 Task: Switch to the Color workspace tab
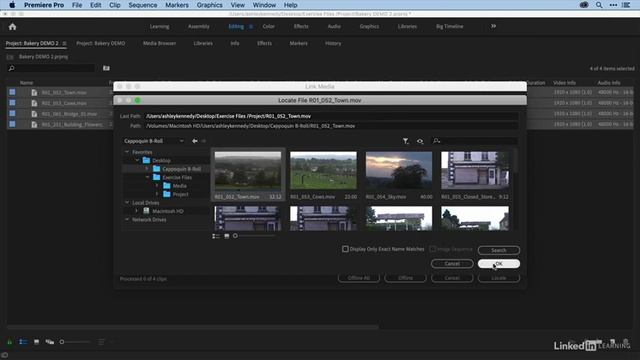[269, 27]
